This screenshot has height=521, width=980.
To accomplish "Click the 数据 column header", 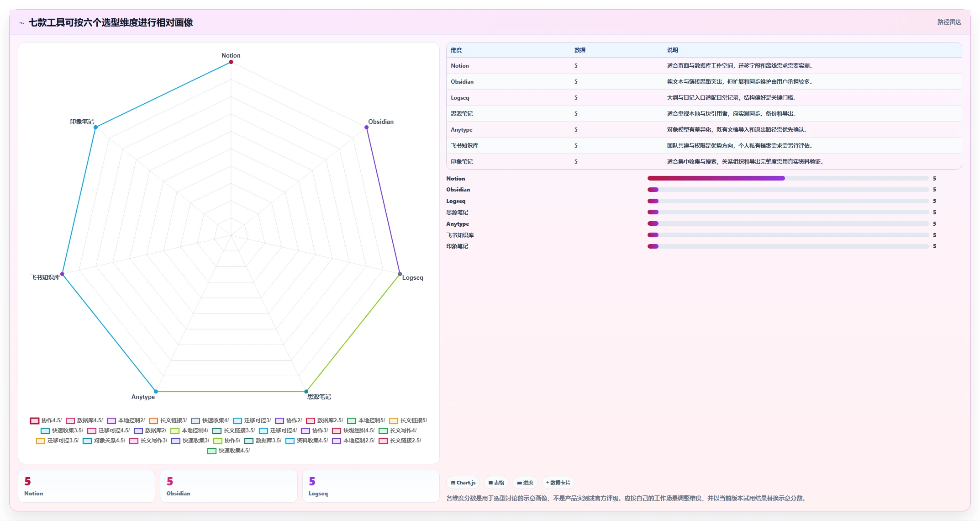I will pyautogui.click(x=580, y=50).
